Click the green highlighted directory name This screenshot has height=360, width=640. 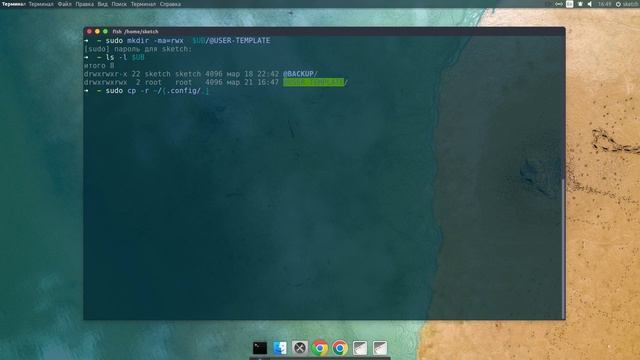point(313,82)
